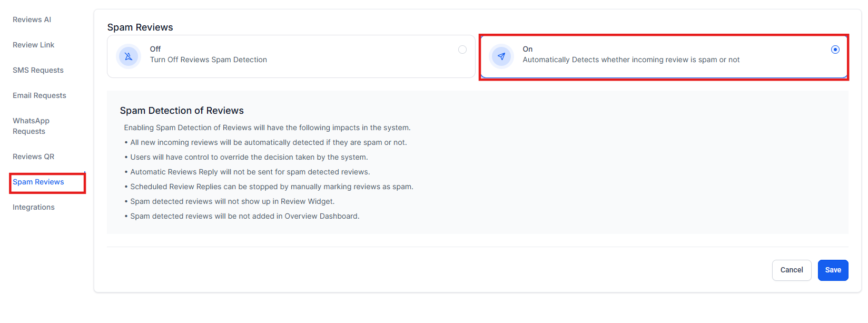Click 'Turn Off Reviews Spam Detection' text

pyautogui.click(x=208, y=60)
